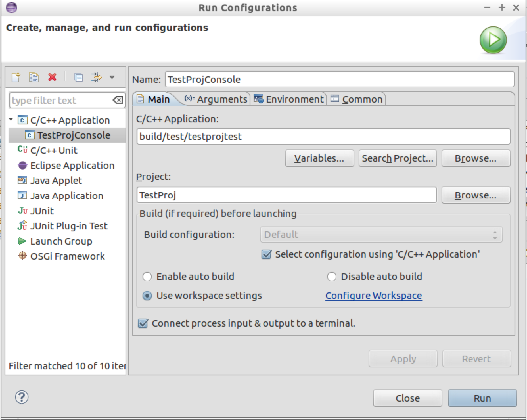527x420 pixels.
Task: Open the filter toolbar dropdown arrow
Action: 112,77
